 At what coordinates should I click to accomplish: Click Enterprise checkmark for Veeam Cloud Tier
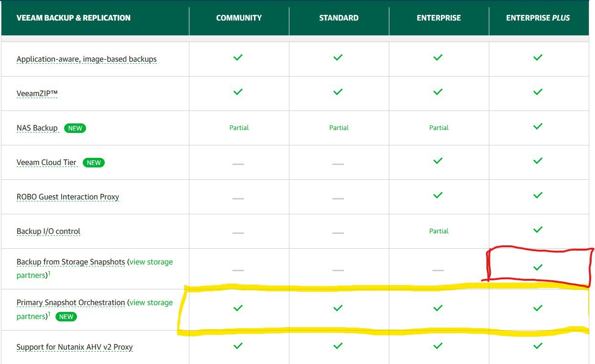click(x=438, y=161)
